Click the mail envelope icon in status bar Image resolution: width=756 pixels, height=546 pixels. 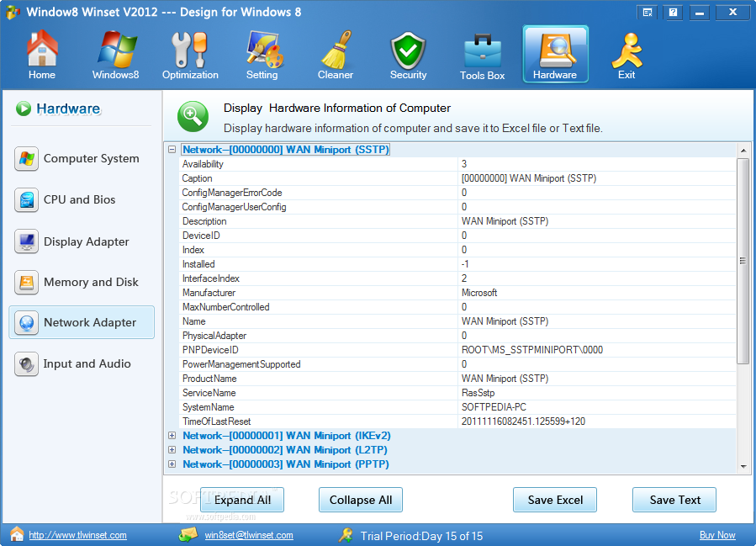tap(188, 534)
